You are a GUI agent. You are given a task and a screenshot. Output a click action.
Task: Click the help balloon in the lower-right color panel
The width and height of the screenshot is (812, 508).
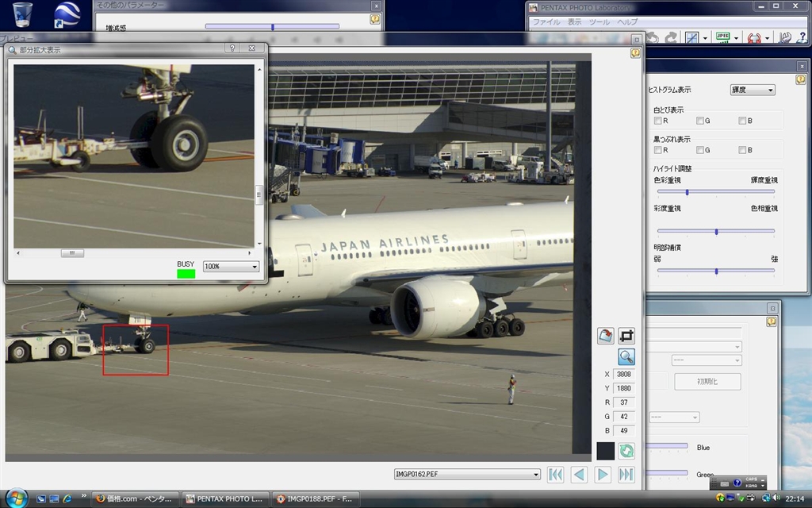[771, 321]
